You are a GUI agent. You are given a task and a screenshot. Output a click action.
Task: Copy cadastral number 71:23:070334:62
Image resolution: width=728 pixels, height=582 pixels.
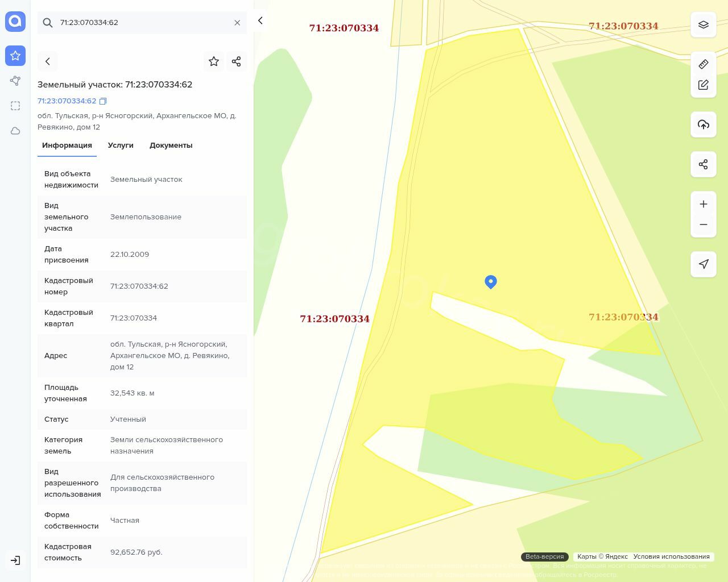[103, 101]
